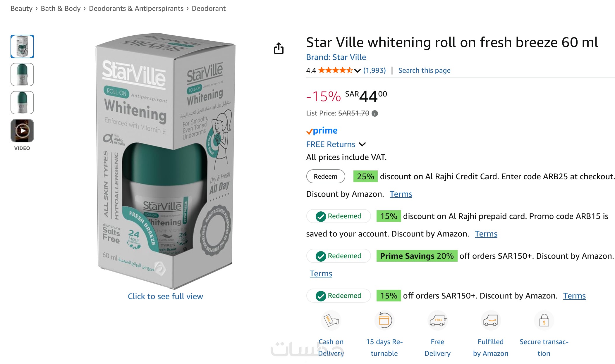Image resolution: width=615 pixels, height=364 pixels.
Task: Click the Free Delivery truck icon
Action: point(437,320)
